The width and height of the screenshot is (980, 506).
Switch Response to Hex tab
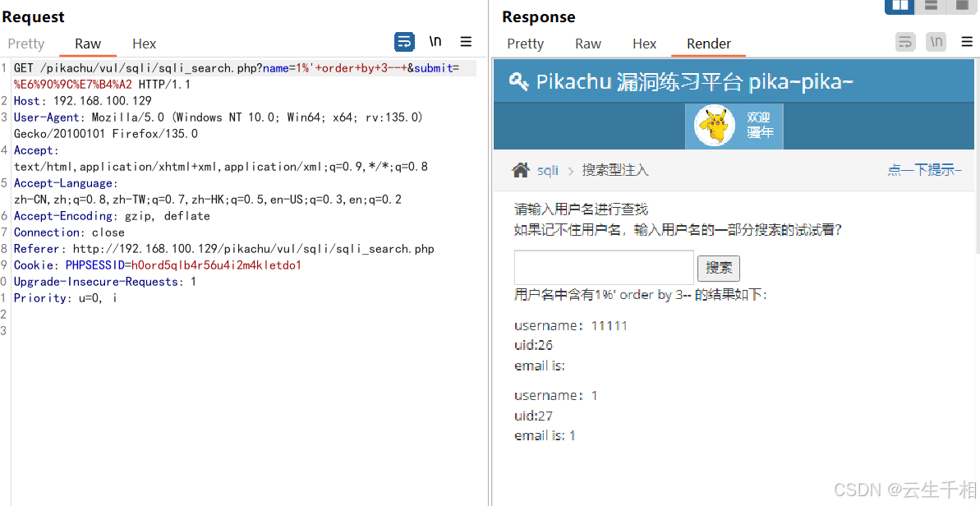[644, 44]
